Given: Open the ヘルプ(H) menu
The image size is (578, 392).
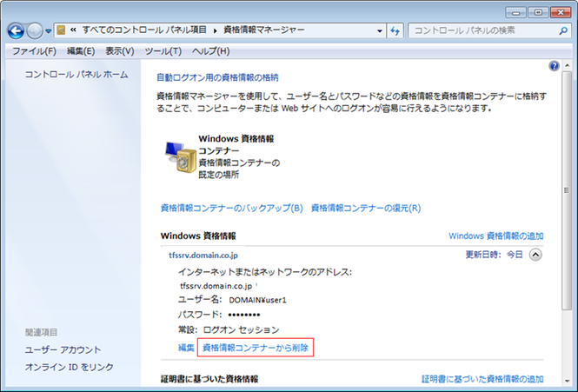Looking at the screenshot, I should click(211, 51).
